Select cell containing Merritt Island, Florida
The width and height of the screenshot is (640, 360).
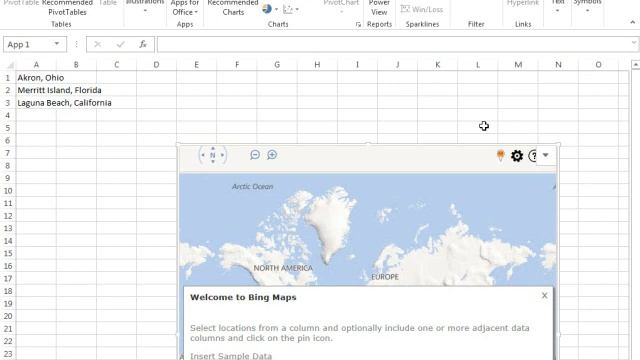pos(36,90)
